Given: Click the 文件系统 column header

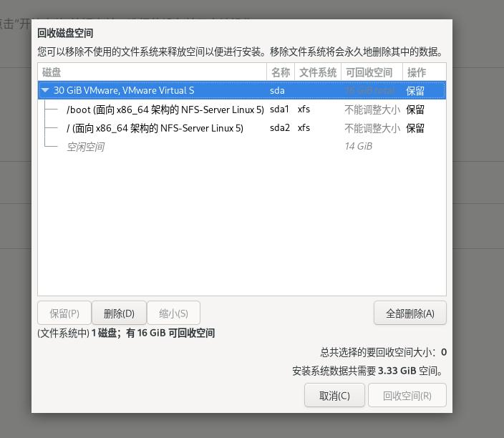Looking at the screenshot, I should click(318, 72).
